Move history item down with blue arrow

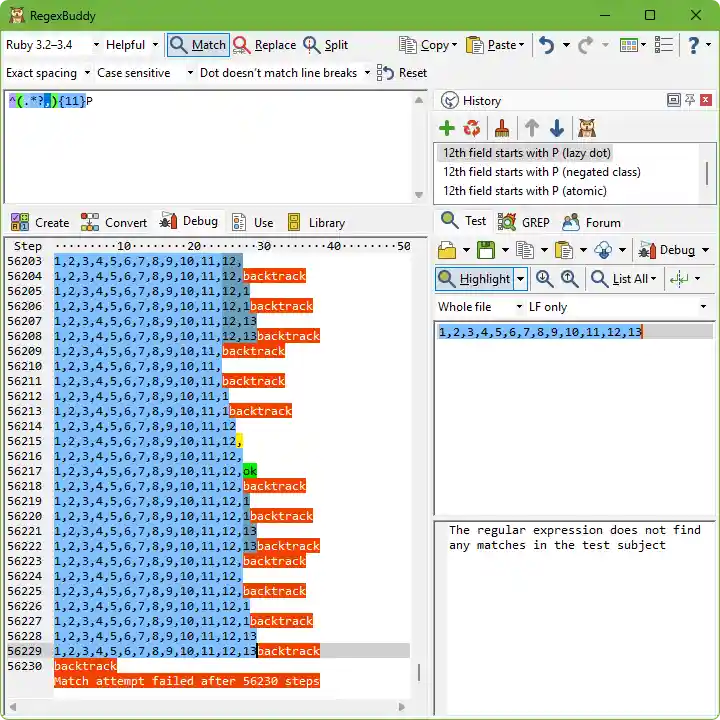[557, 128]
